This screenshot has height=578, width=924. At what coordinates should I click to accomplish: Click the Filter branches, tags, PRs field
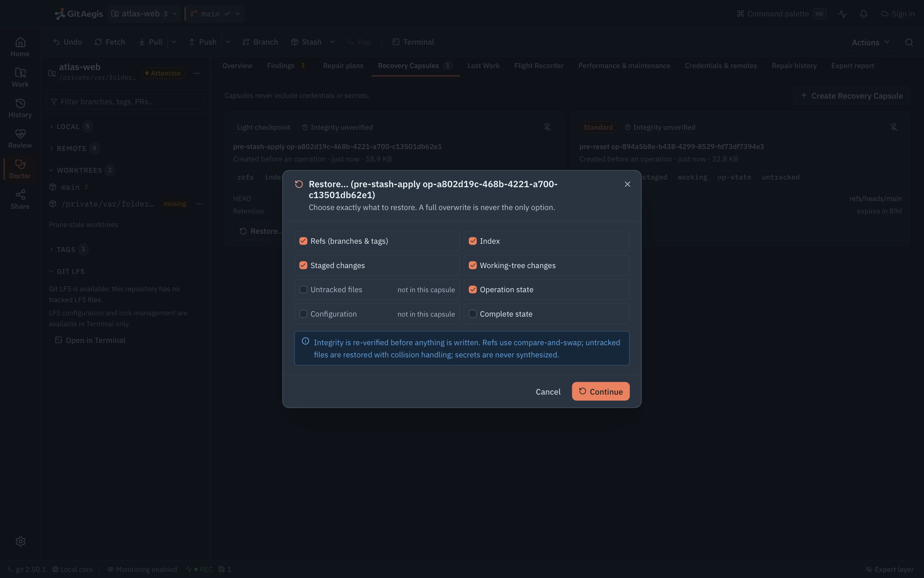pyautogui.click(x=125, y=102)
